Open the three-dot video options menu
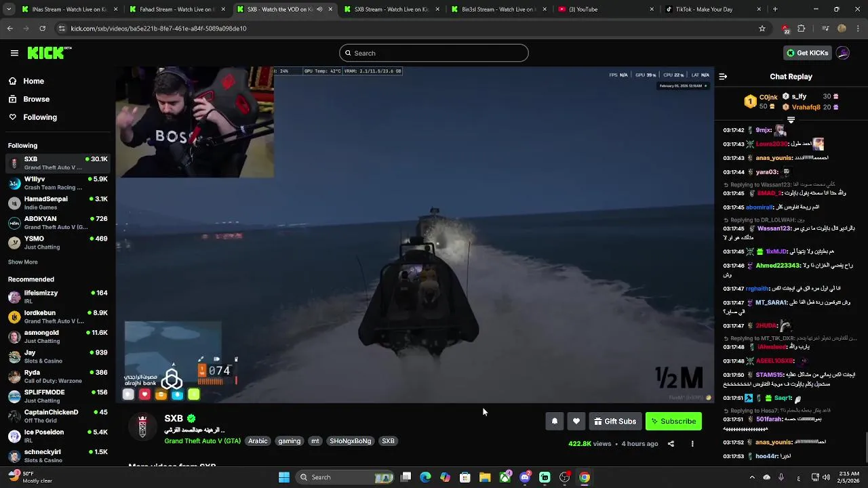The width and height of the screenshot is (868, 488). click(692, 444)
